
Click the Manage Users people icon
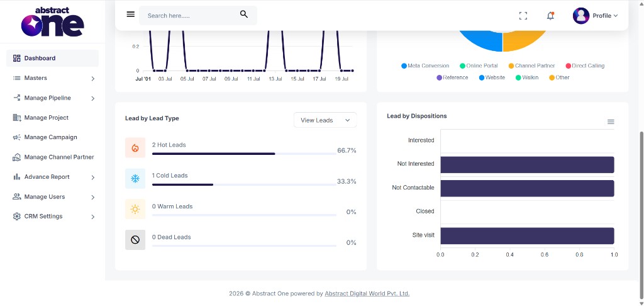(x=17, y=196)
